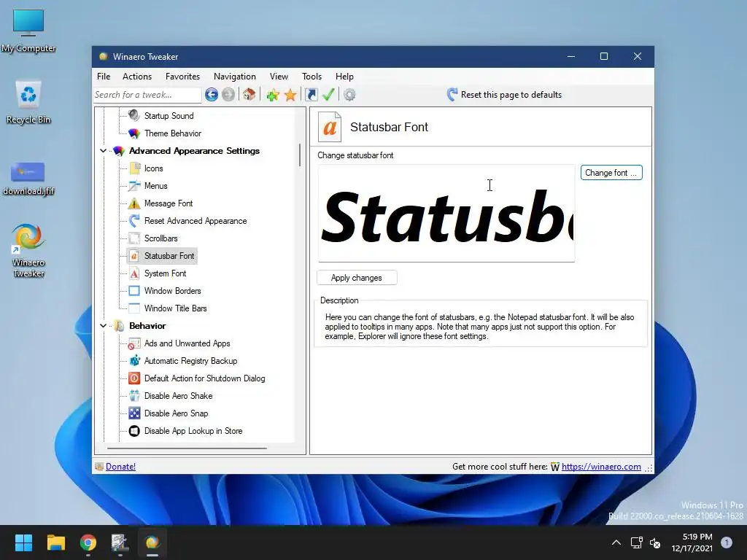Click Reset this page to defaults

click(505, 95)
